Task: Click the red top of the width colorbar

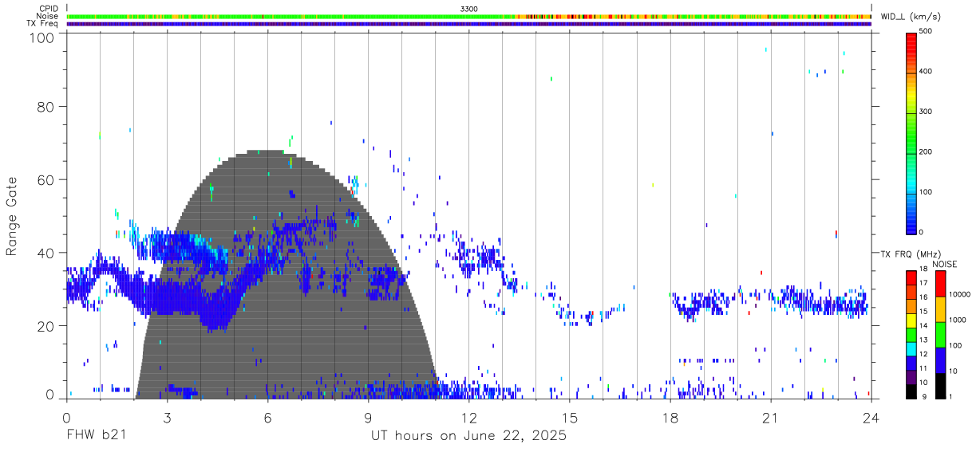Action: pos(911,41)
